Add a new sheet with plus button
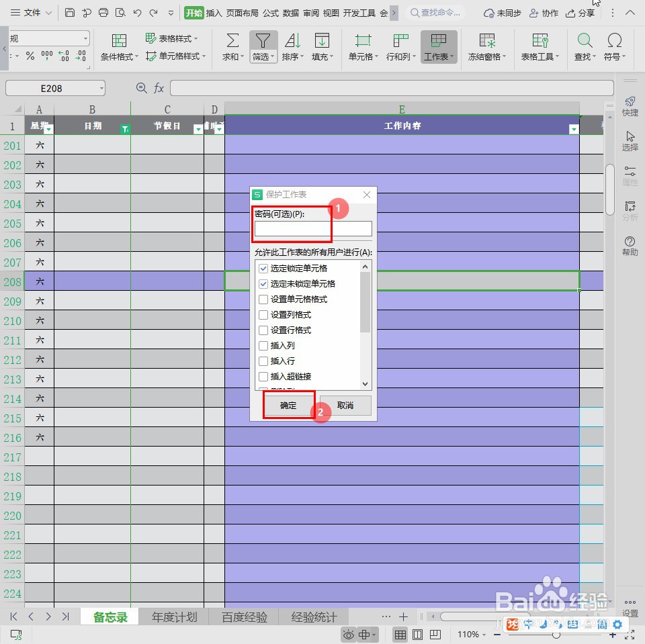 coord(404,616)
